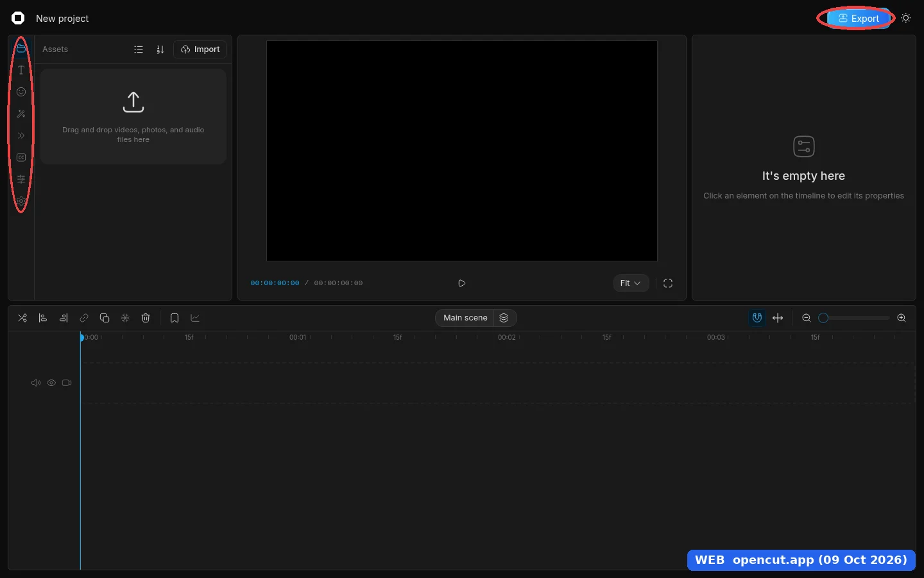924x578 pixels.
Task: Click the split-and-keep-left tool
Action: click(43, 318)
